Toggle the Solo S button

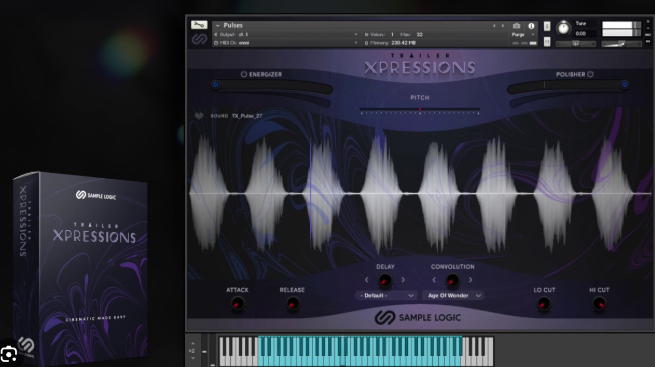pyautogui.click(x=547, y=26)
